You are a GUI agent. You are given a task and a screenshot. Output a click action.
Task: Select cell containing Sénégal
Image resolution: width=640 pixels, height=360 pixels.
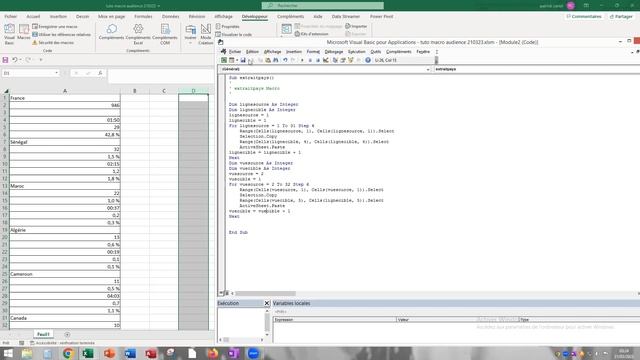pos(65,142)
